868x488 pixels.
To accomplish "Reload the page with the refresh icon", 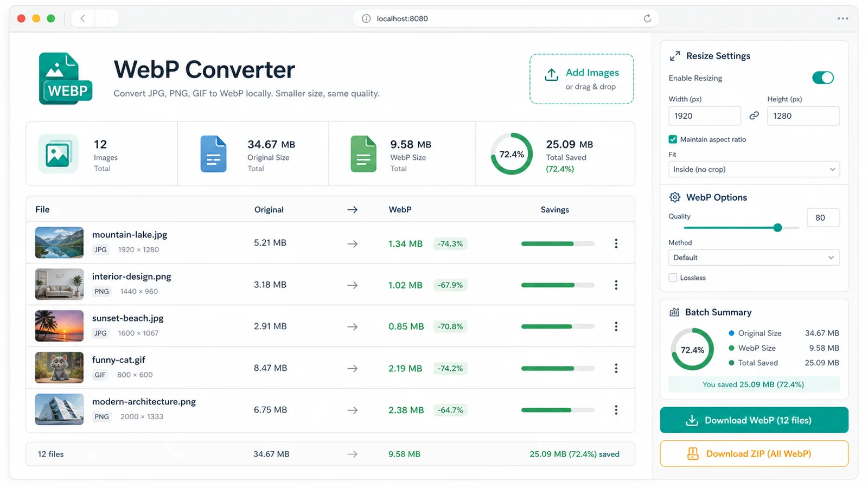I will tap(647, 18).
